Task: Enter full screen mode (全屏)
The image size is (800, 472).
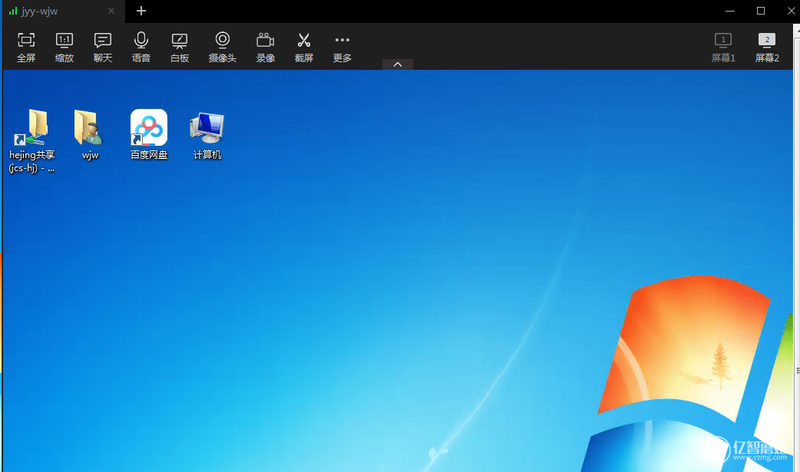Action: coord(26,47)
